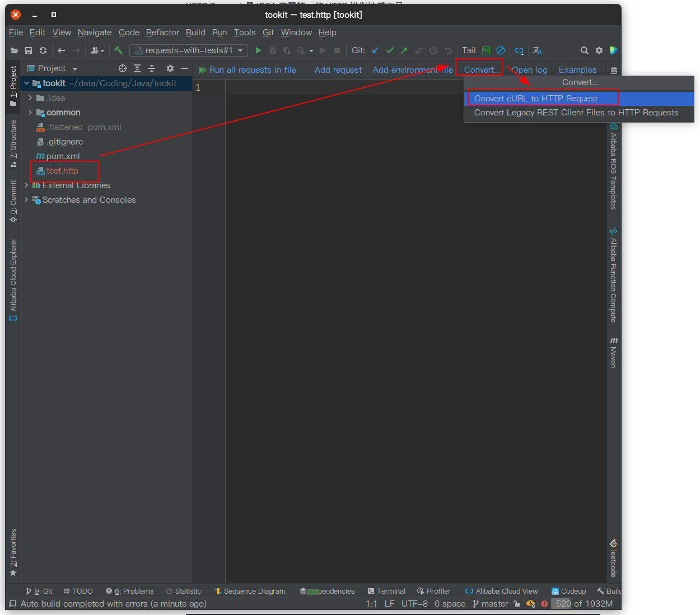Click the Examples link
The height and width of the screenshot is (615, 700).
point(577,70)
